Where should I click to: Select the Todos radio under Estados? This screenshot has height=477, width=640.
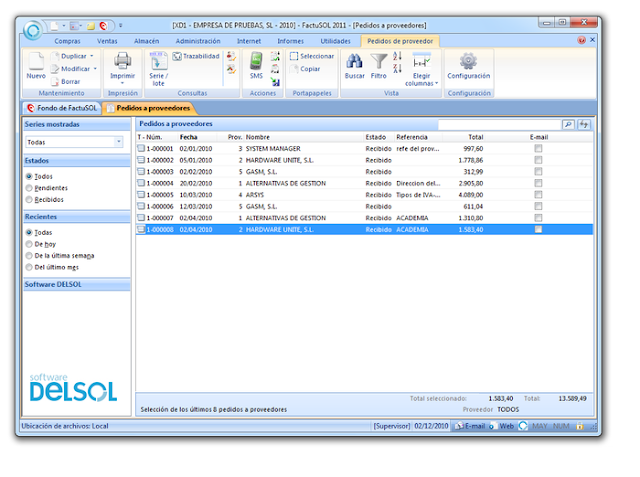29,177
